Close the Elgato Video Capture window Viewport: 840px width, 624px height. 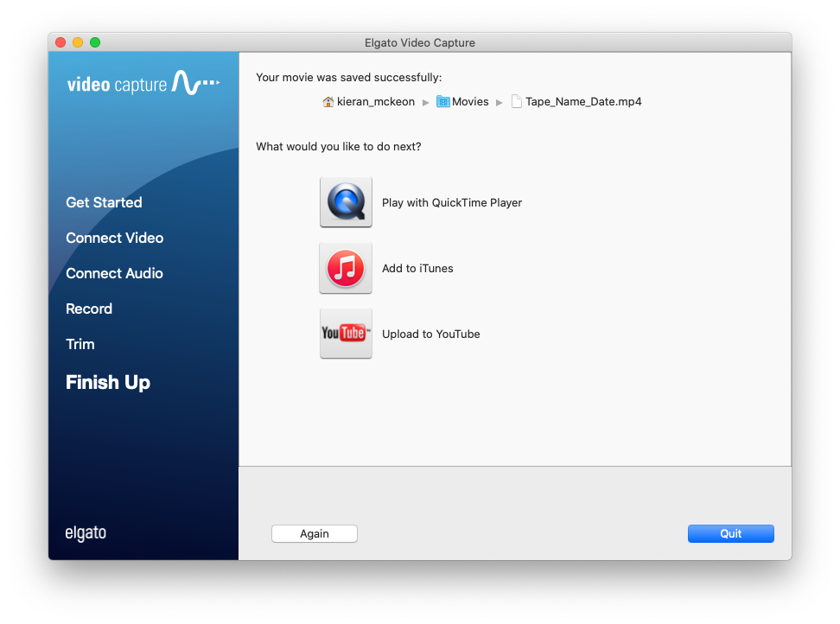click(60, 42)
